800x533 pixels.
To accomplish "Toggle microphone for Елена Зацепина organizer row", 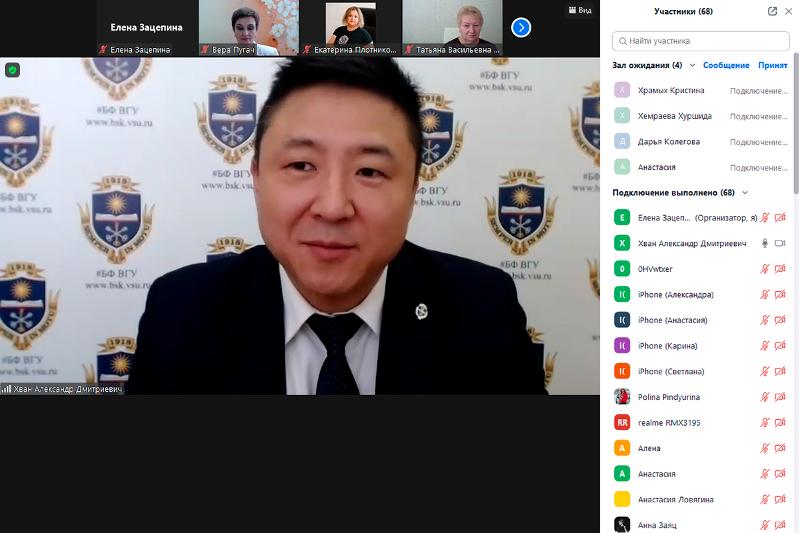I will point(765,217).
